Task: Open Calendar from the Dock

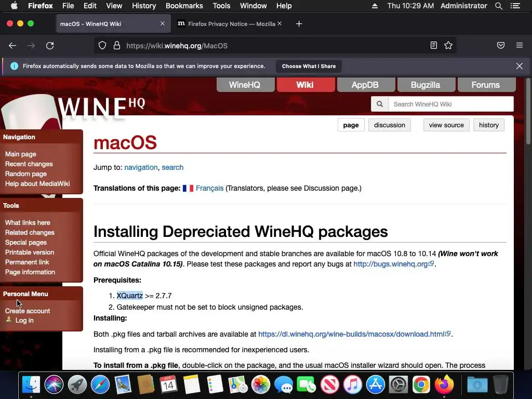Action: point(169,385)
